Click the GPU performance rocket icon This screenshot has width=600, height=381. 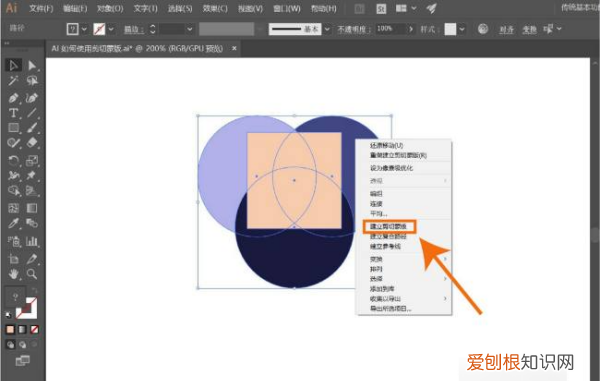432,8
